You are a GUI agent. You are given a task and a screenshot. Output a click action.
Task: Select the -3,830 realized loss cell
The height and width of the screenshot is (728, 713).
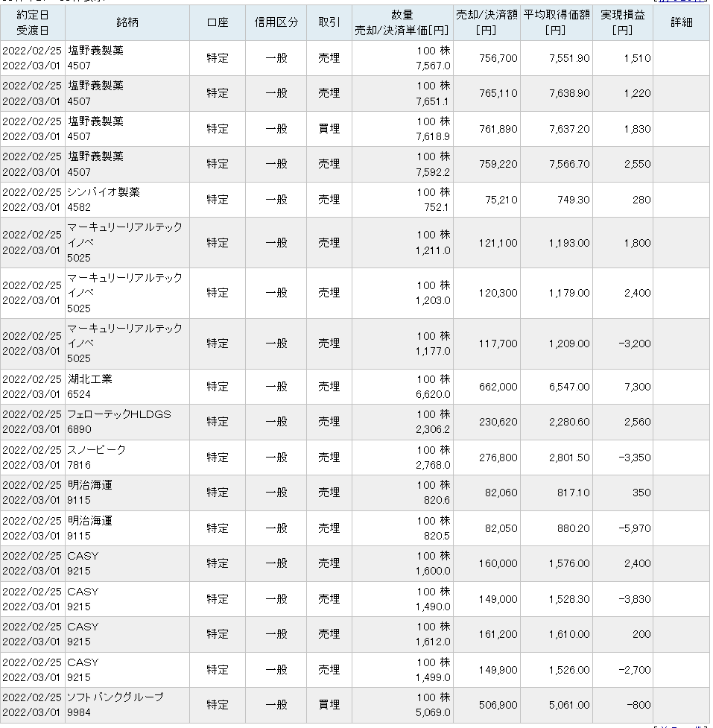pos(623,599)
